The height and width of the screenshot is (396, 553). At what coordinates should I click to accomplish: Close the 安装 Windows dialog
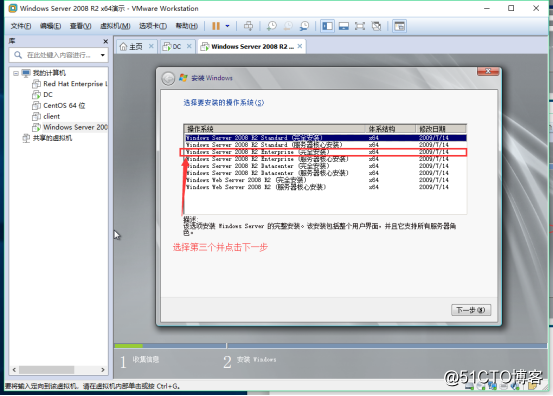pyautogui.click(x=488, y=71)
